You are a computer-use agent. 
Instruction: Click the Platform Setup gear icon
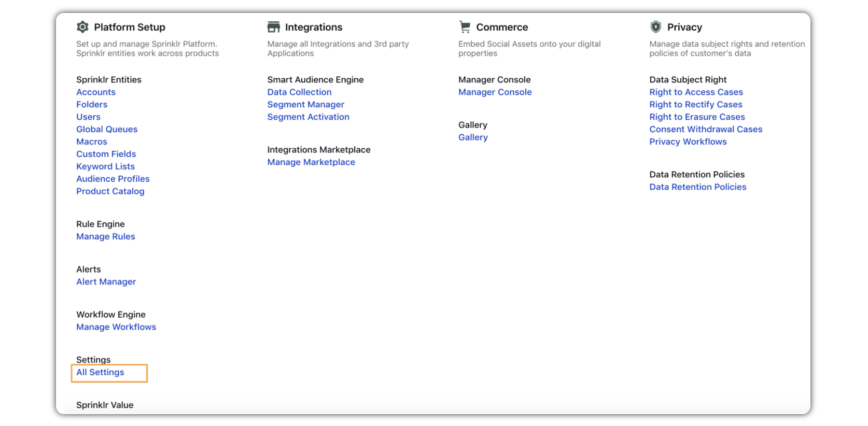[82, 27]
